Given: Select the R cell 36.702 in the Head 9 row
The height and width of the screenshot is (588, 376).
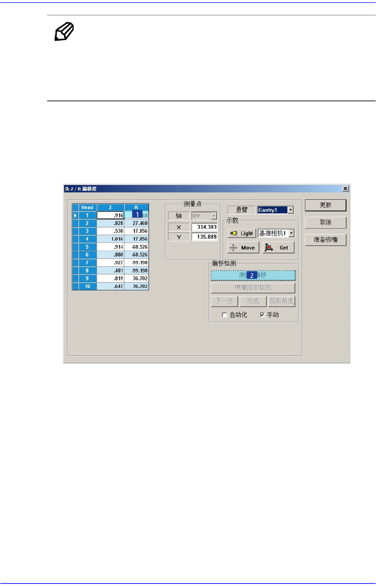Looking at the screenshot, I should (137, 278).
